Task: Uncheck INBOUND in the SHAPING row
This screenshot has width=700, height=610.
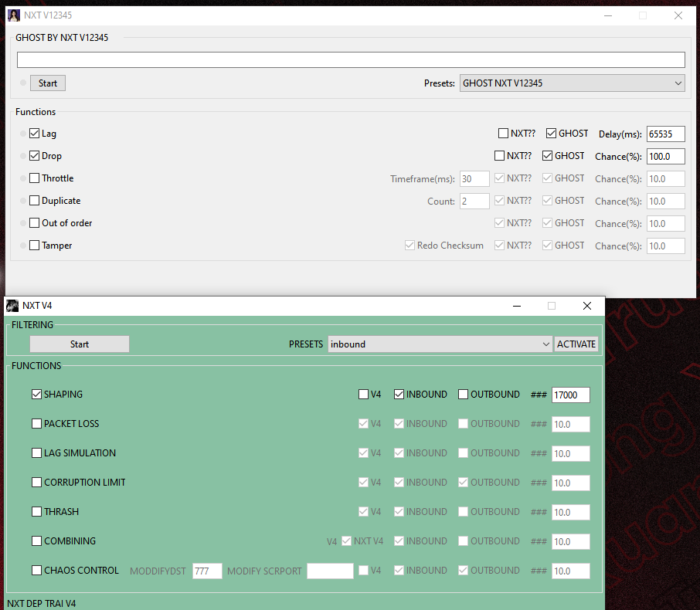Action: [399, 394]
